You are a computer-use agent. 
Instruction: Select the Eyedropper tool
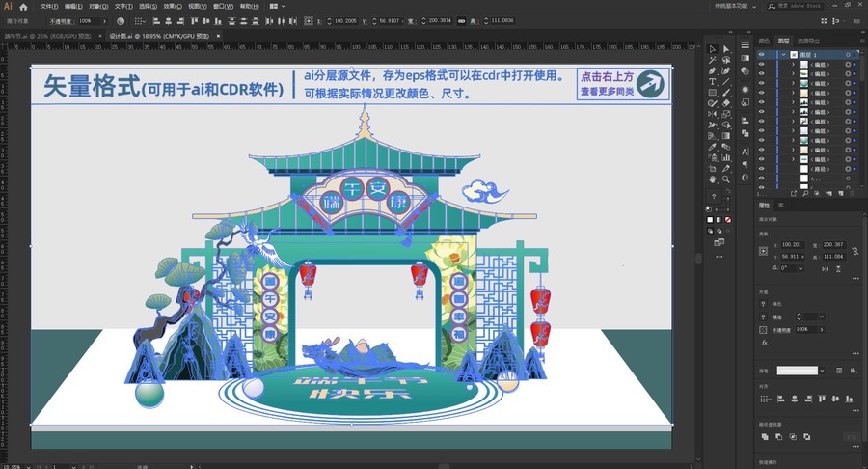[x=713, y=147]
